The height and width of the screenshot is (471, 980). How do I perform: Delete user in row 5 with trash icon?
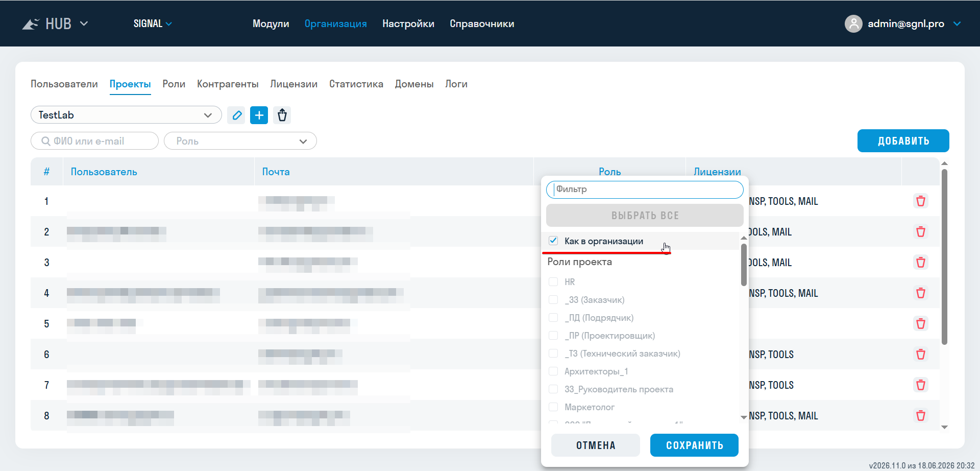(x=921, y=324)
